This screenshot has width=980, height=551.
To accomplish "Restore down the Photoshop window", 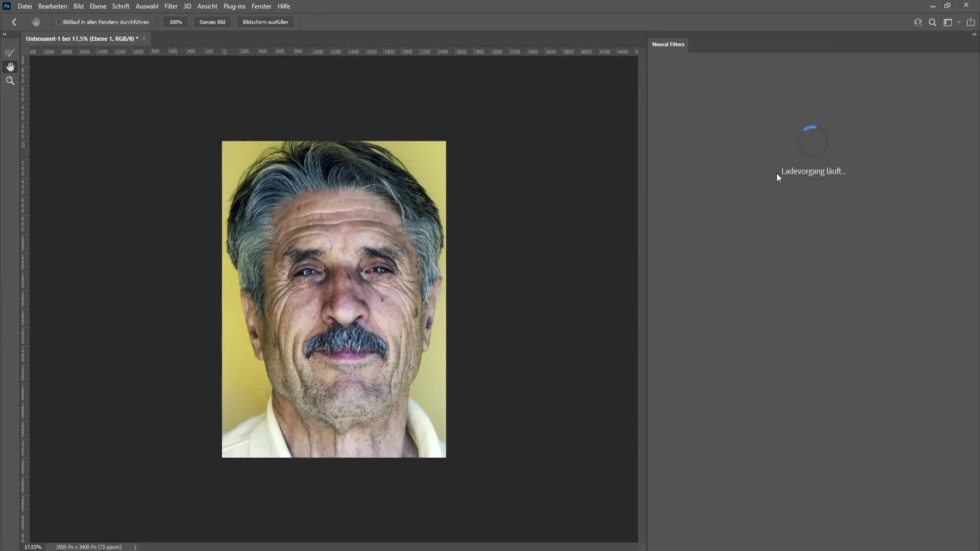I will pos(948,6).
